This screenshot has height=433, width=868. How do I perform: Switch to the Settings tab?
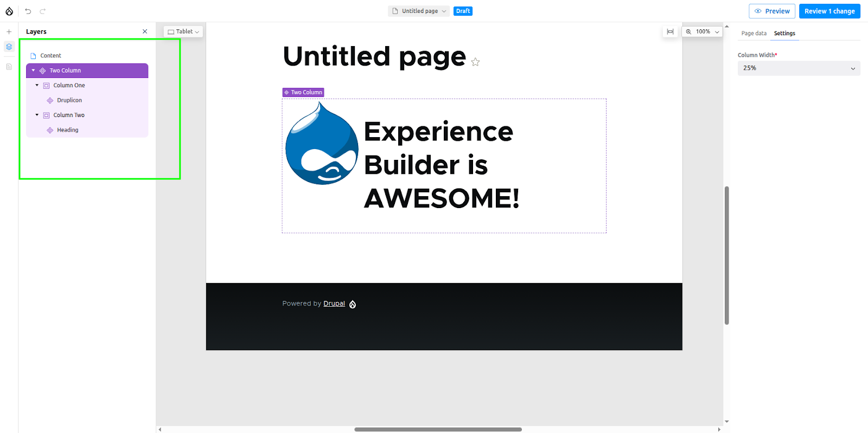(784, 33)
